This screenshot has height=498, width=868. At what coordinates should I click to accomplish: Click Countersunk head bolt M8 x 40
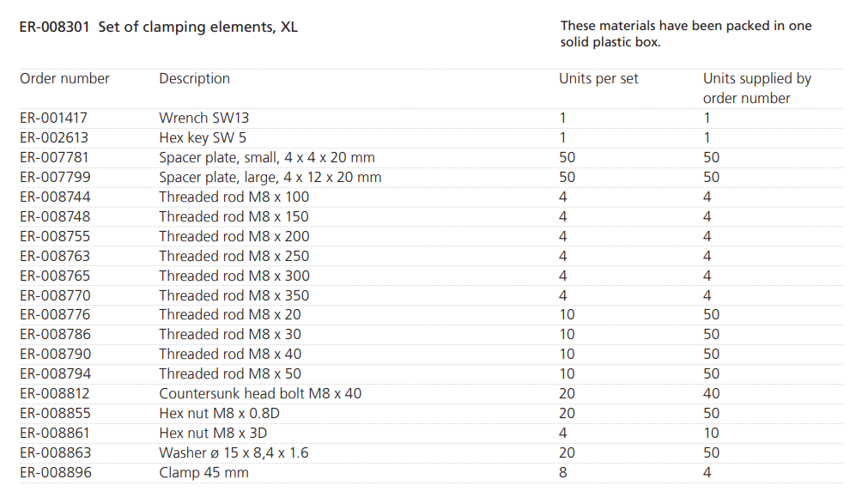tap(260, 393)
